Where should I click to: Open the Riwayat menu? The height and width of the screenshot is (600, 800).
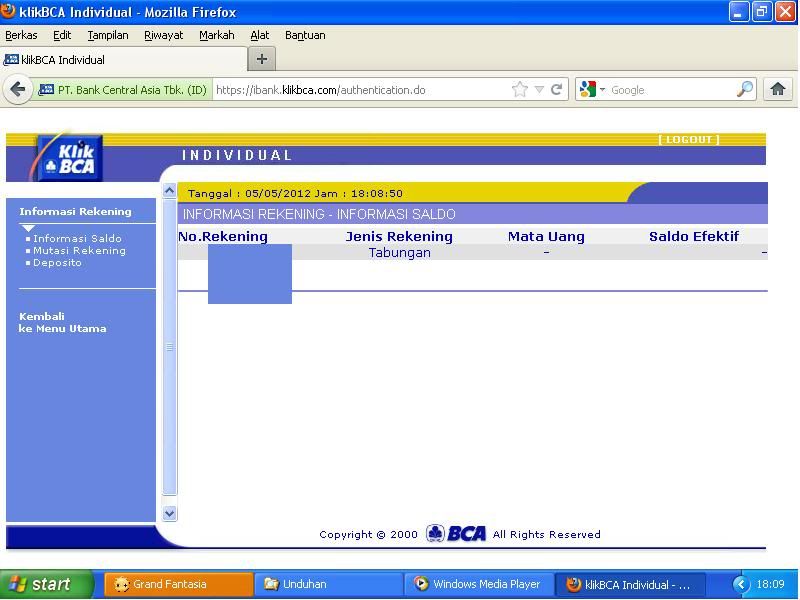coord(163,35)
